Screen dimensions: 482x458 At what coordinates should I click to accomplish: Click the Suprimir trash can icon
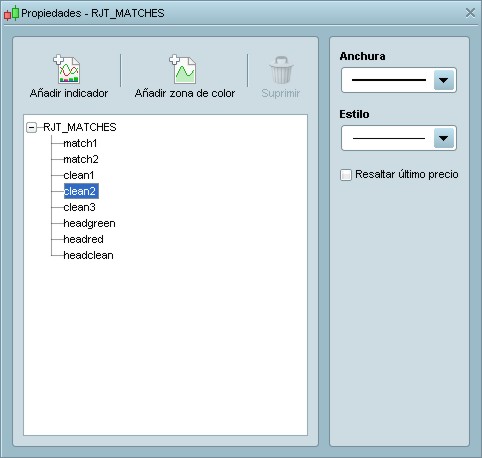click(x=281, y=70)
